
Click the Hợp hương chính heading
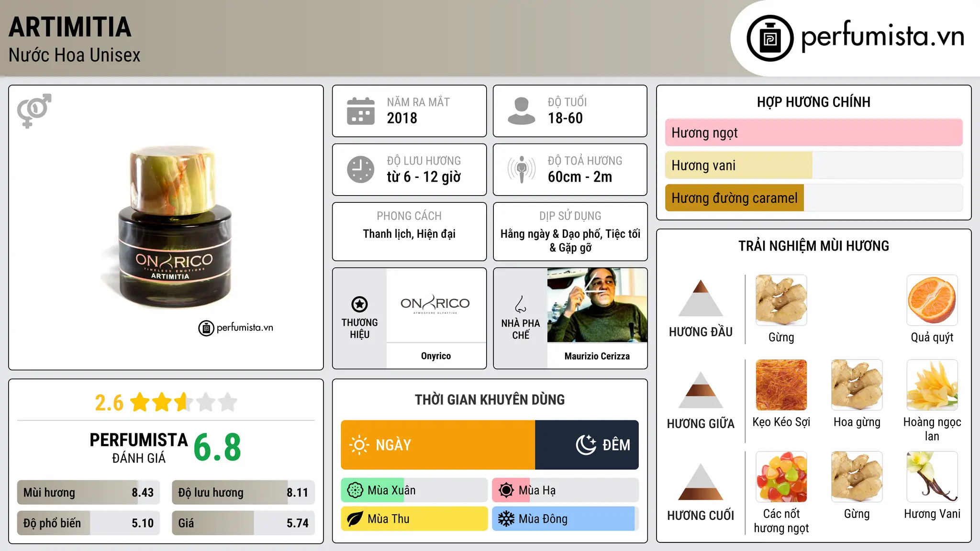813,102
